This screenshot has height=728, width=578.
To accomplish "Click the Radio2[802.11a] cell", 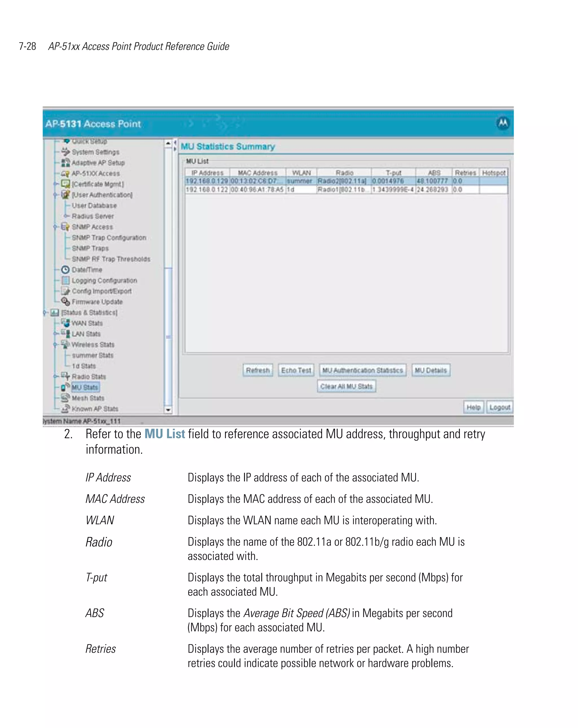I will (x=344, y=181).
